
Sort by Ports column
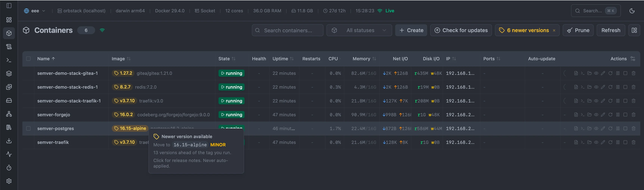(x=492, y=59)
